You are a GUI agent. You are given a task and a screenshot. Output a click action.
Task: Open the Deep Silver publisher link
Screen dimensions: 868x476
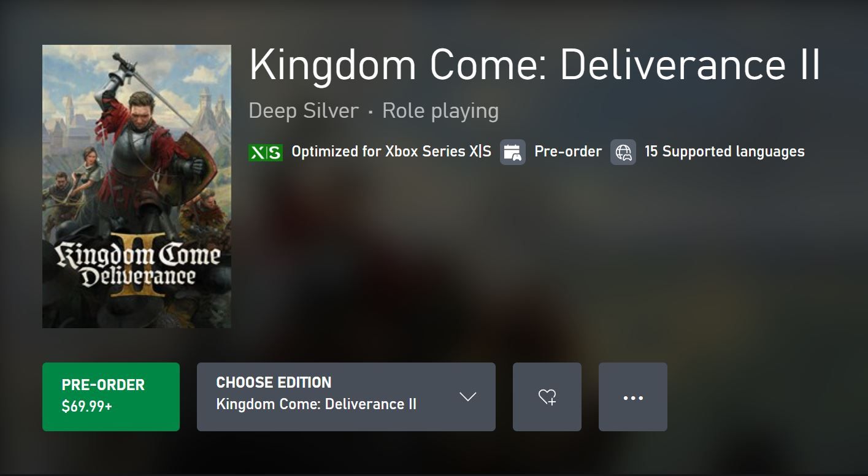304,111
